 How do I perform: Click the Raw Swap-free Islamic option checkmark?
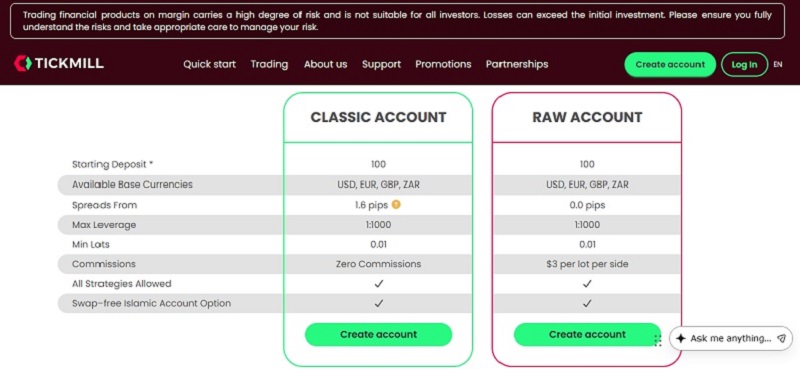tap(587, 303)
